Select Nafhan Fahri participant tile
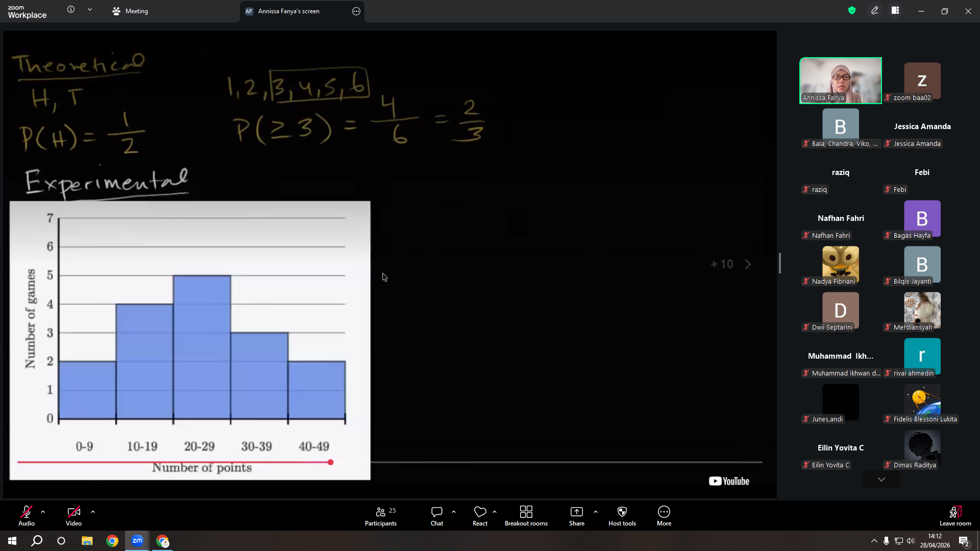 pyautogui.click(x=841, y=218)
